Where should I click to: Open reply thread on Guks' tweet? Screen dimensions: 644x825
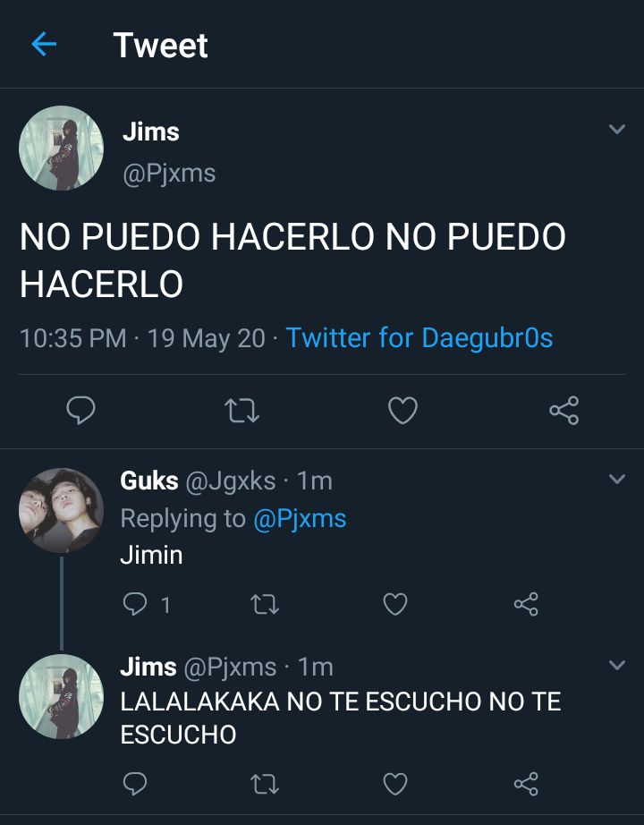point(147,604)
